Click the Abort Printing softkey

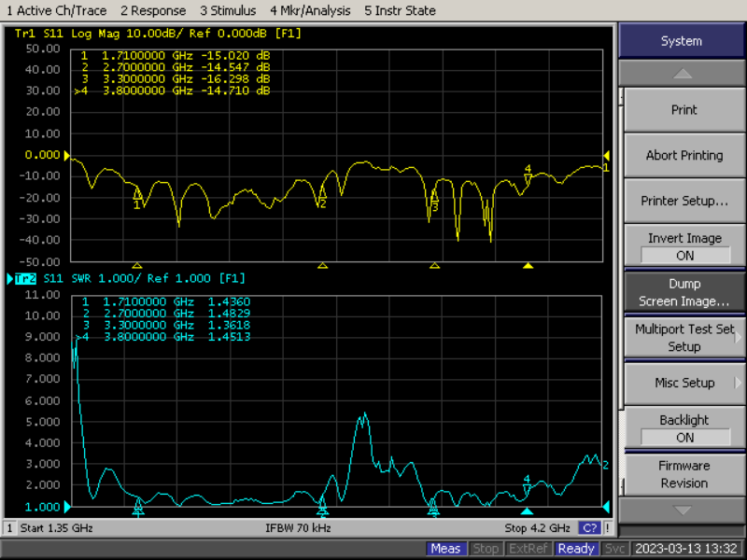684,155
